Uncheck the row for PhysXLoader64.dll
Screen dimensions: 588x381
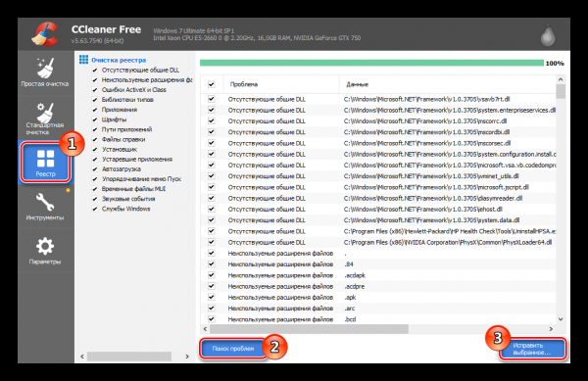pos(212,242)
